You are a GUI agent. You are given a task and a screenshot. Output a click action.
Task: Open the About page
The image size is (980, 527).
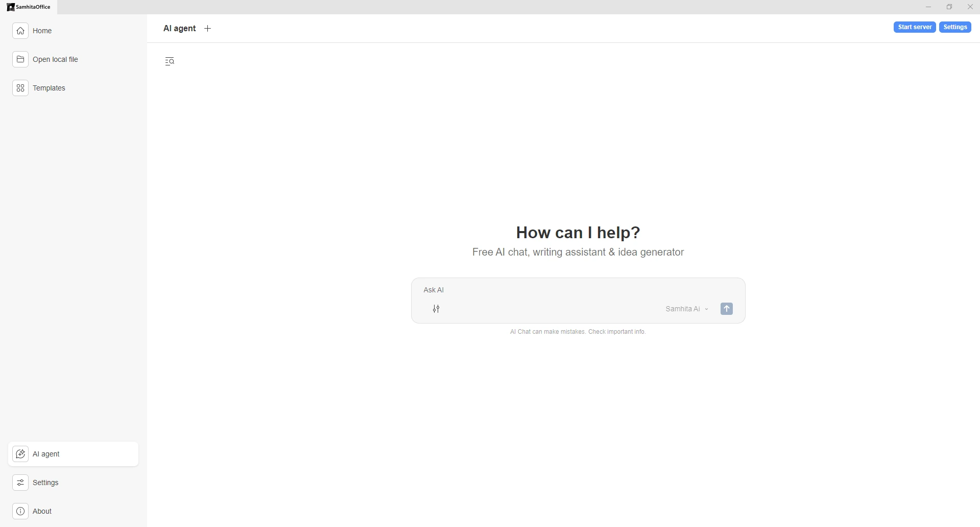[x=73, y=511]
